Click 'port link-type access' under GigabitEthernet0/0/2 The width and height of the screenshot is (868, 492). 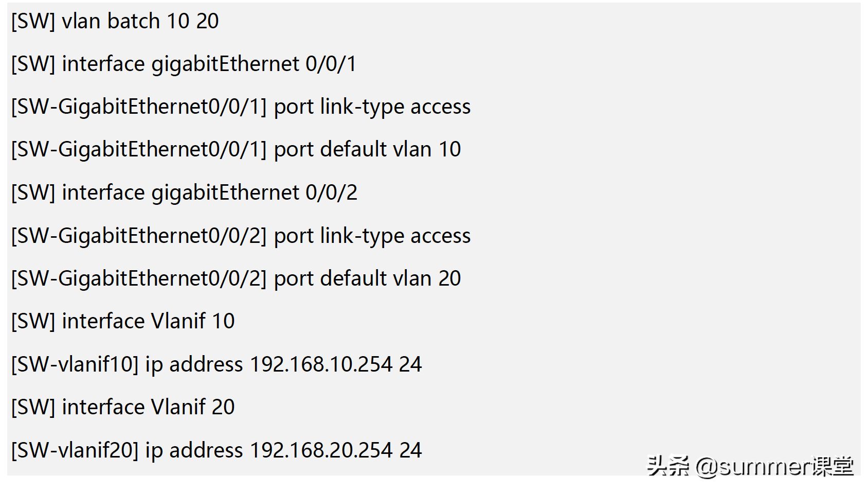coord(372,236)
